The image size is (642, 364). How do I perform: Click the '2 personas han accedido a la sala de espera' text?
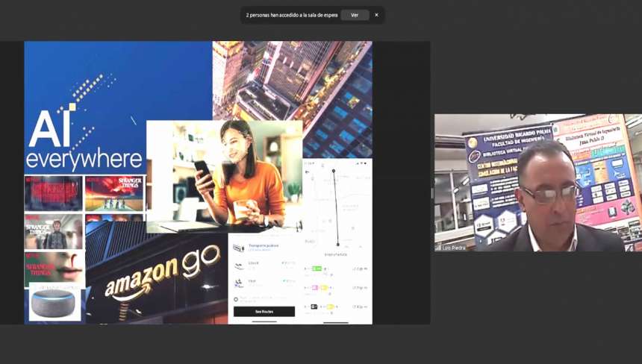coord(292,15)
